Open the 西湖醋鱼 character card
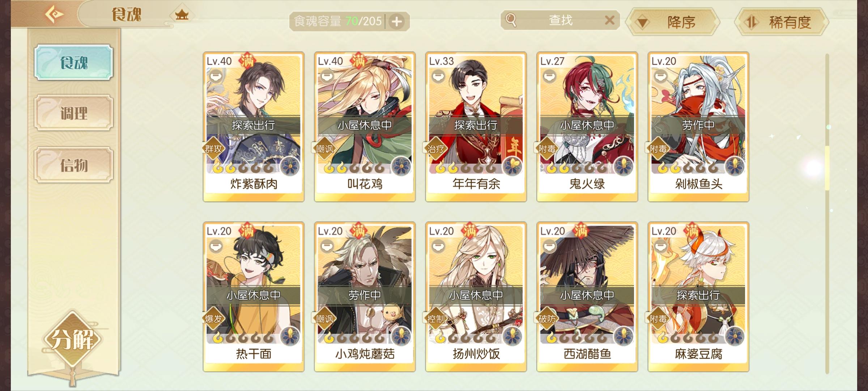Screen dimensions: 868x391 pyautogui.click(x=587, y=297)
